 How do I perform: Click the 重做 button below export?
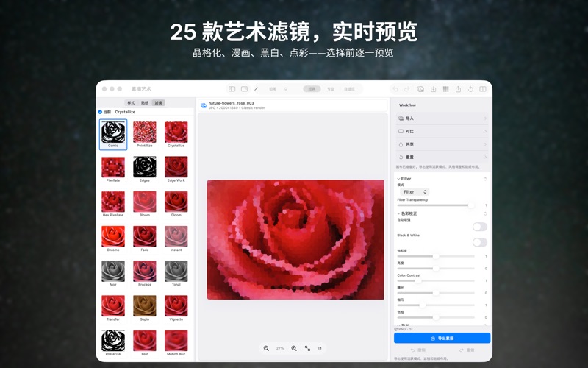[x=467, y=350]
